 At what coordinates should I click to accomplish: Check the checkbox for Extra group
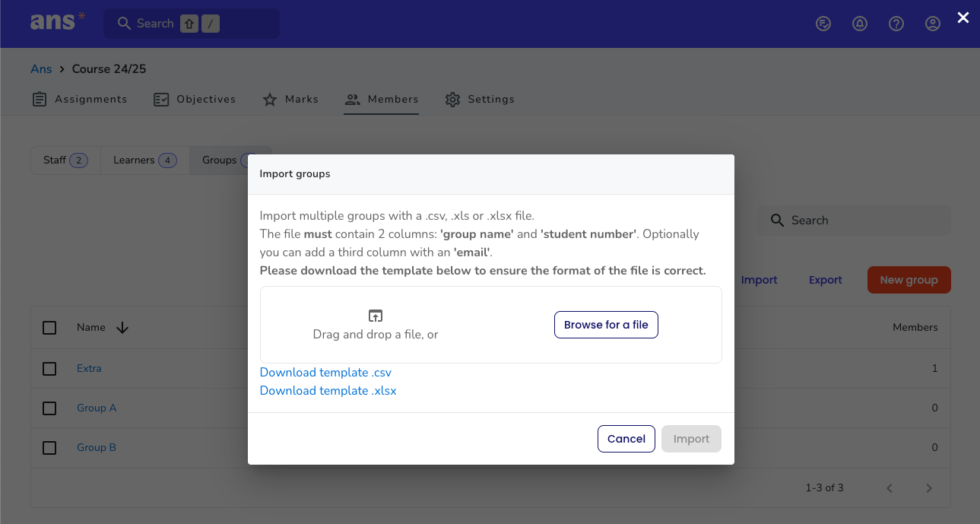coord(49,368)
